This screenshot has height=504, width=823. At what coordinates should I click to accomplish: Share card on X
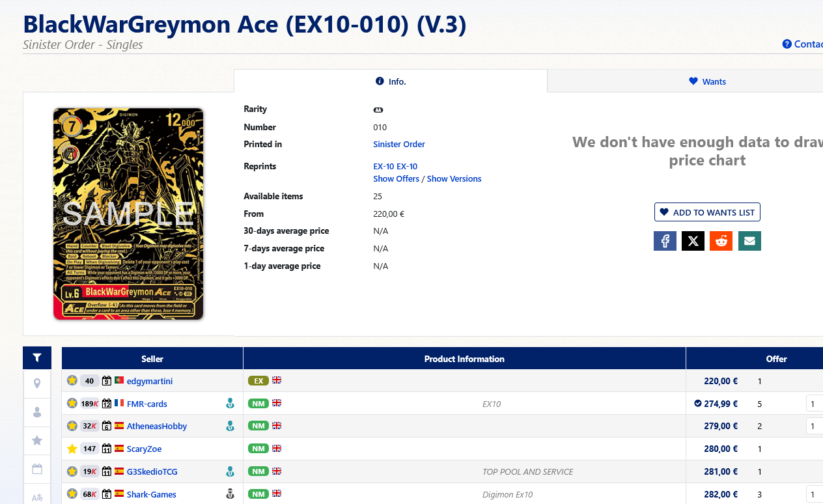tap(693, 241)
